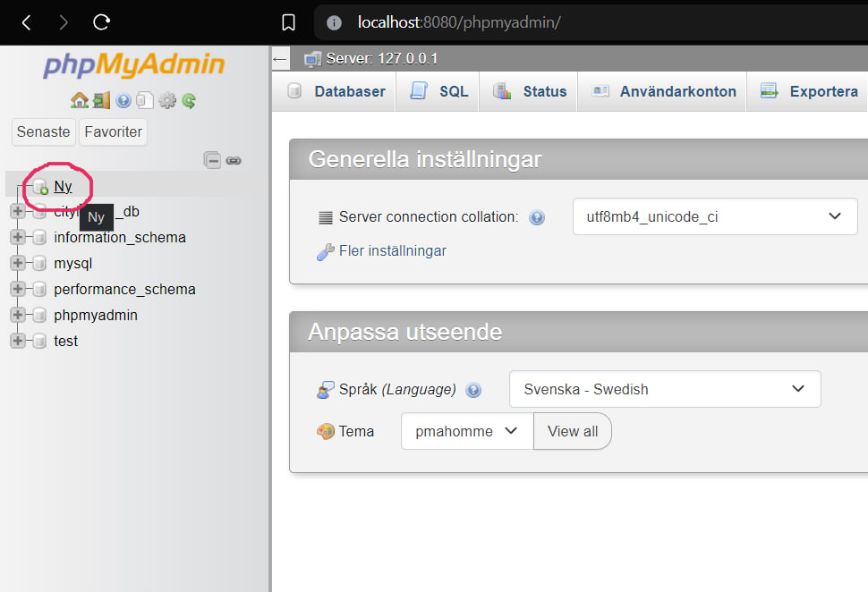
Task: Click Ny to create new database
Action: coord(64,186)
